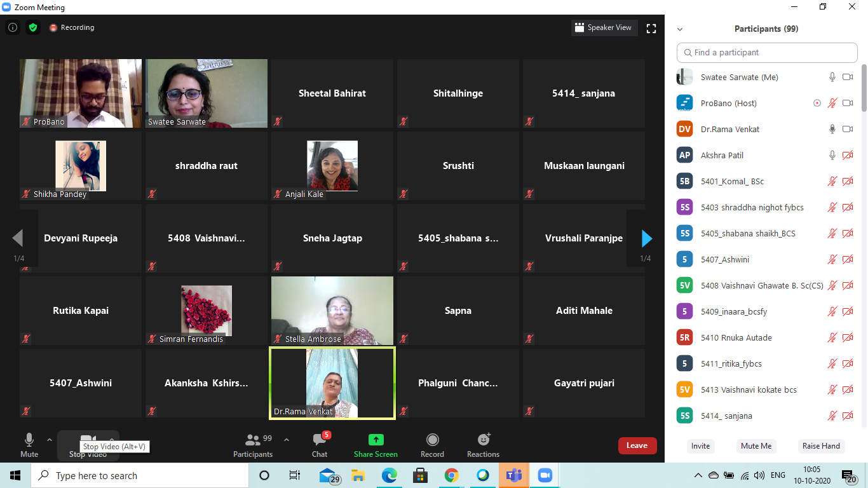The height and width of the screenshot is (488, 868).
Task: Click the Find a participant search field
Action: coord(767,53)
